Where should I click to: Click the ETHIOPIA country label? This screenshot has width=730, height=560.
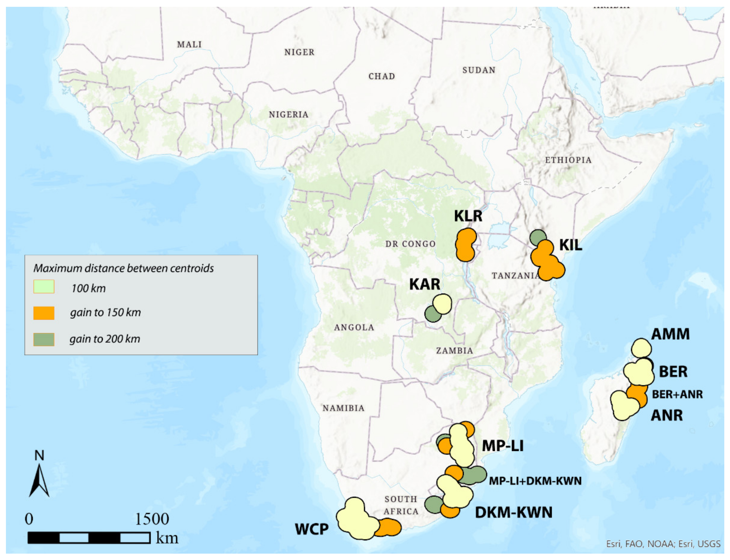tap(568, 160)
